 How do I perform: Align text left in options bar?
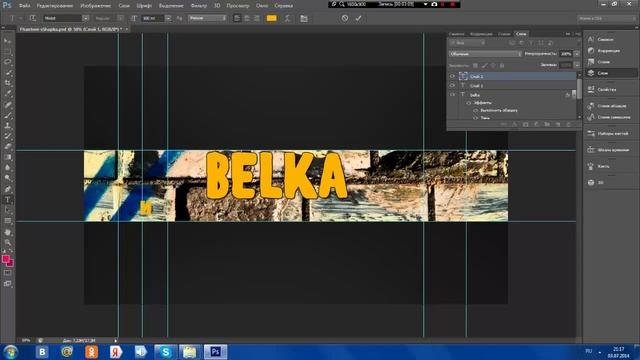(237, 18)
